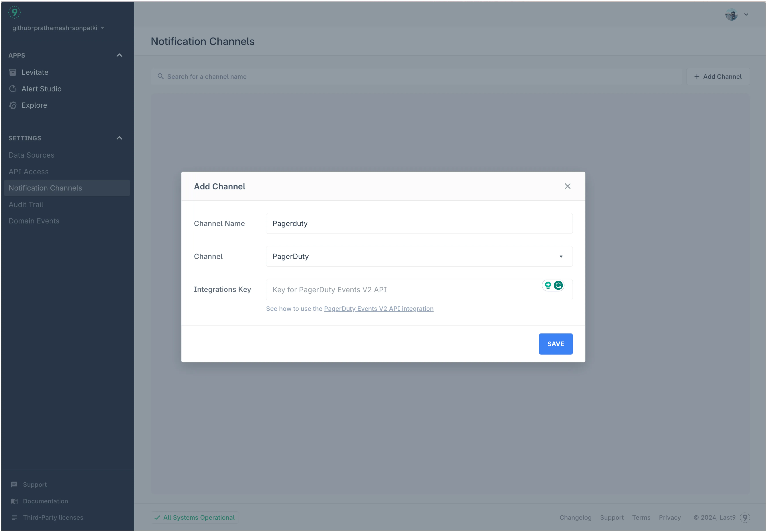Click the Integrations Key label
The image size is (767, 532).
pyautogui.click(x=222, y=289)
